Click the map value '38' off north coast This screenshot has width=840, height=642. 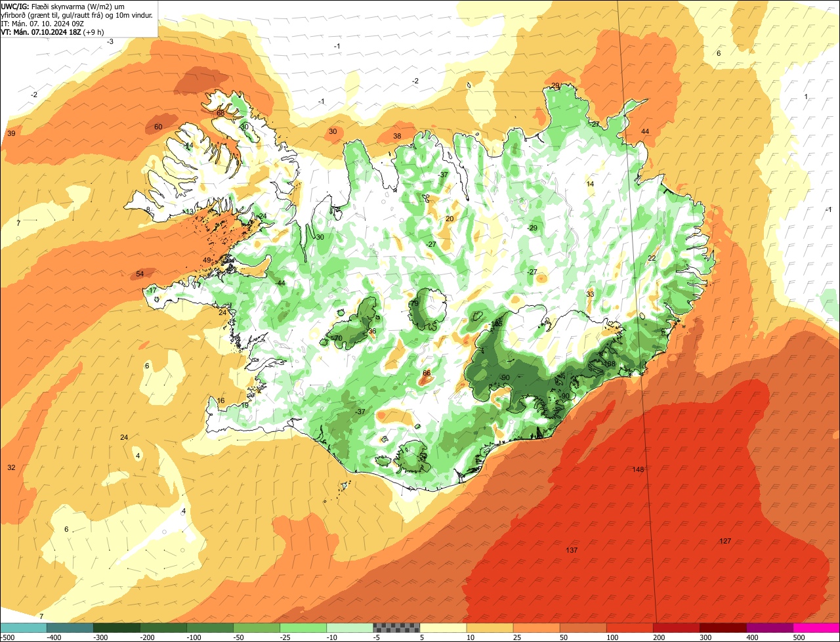point(397,136)
